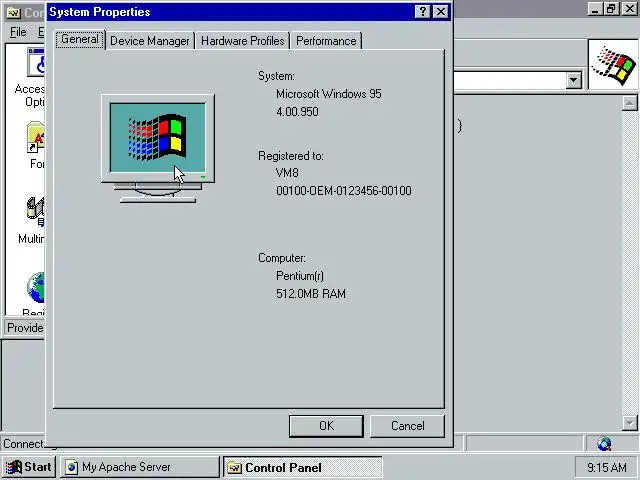Screen dimensions: 640x480
Task: Click the registered name 'VM8'
Action: (x=287, y=173)
